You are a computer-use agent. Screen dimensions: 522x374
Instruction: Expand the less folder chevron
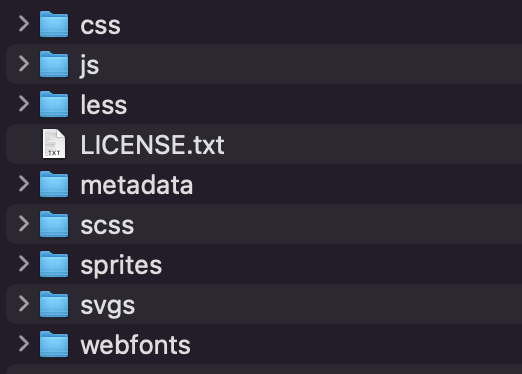click(x=24, y=104)
